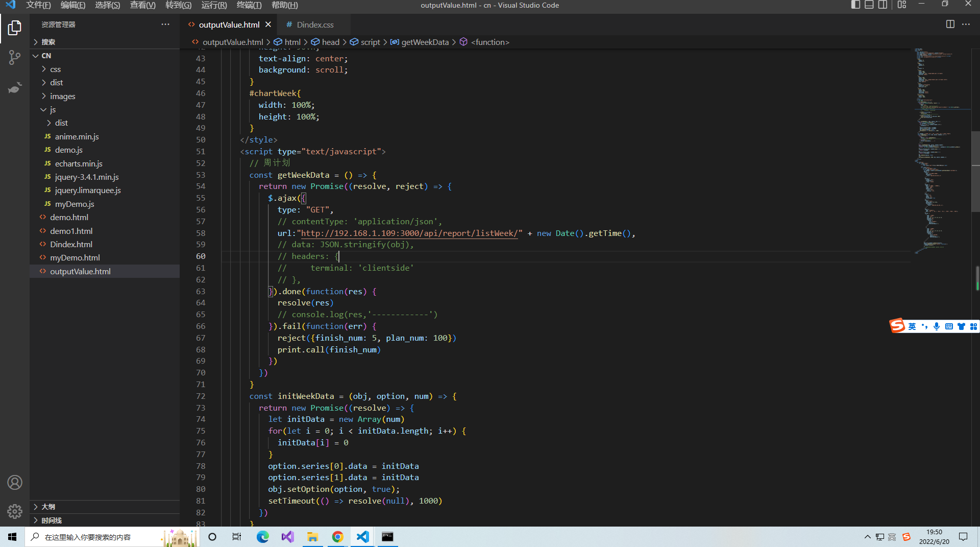Open the Accounts menu icon
980x547 pixels.
(x=15, y=482)
